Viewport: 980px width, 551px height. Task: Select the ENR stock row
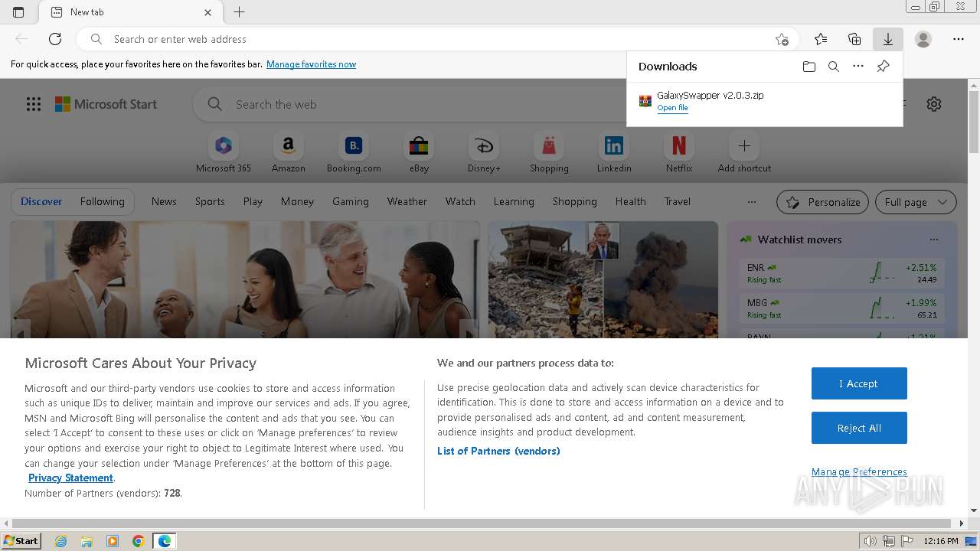pos(841,273)
